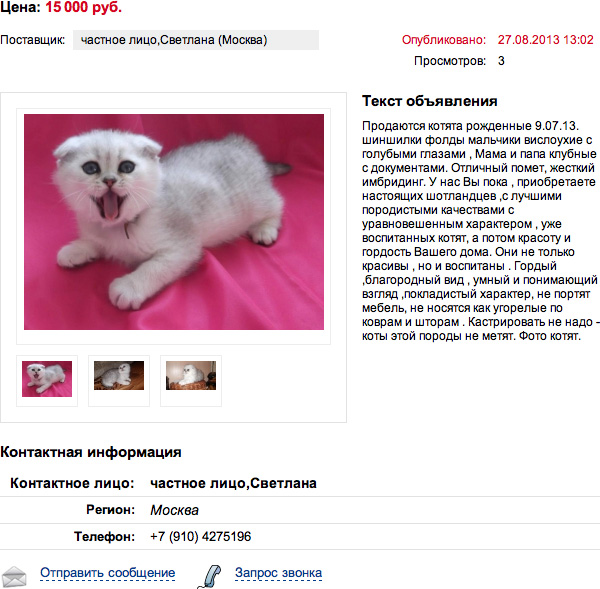Image resolution: width=600 pixels, height=589 pixels.
Task: Click the Москва region value
Action: (x=174, y=510)
